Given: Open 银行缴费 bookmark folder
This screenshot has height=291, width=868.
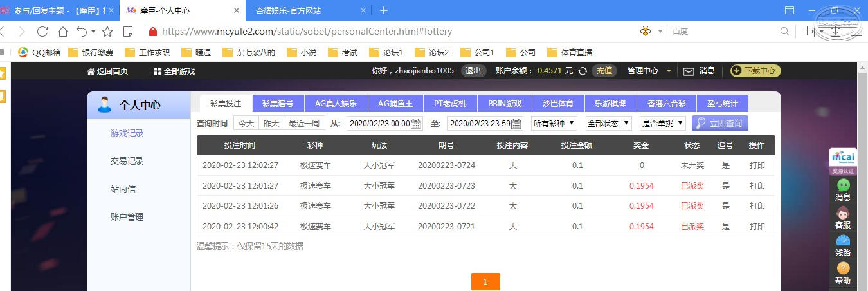Looking at the screenshot, I should 91,52.
